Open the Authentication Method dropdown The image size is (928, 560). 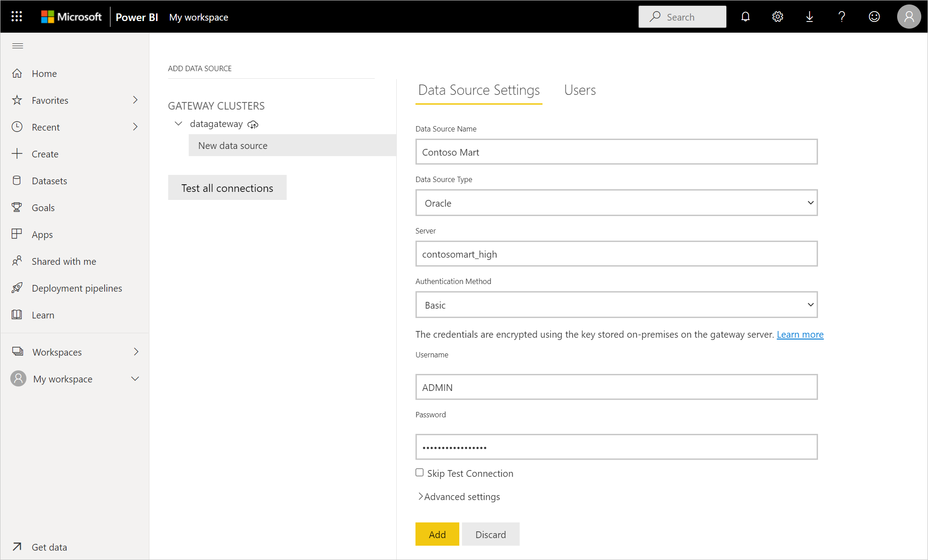pos(616,305)
